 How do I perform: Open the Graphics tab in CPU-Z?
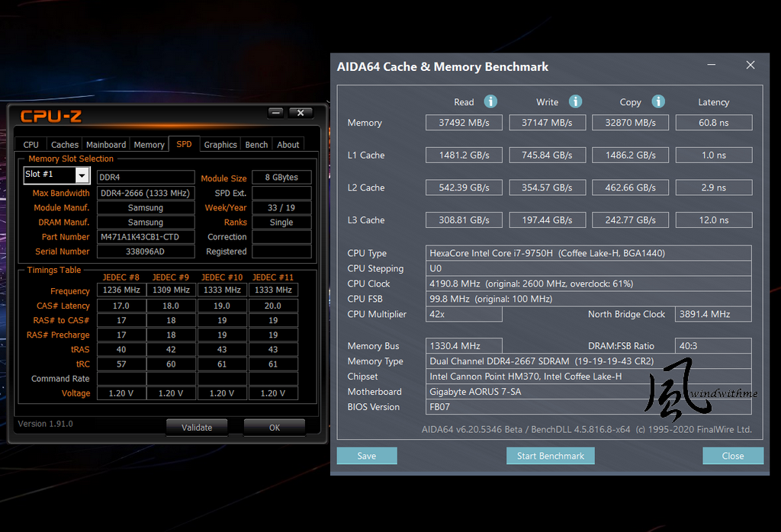220,144
